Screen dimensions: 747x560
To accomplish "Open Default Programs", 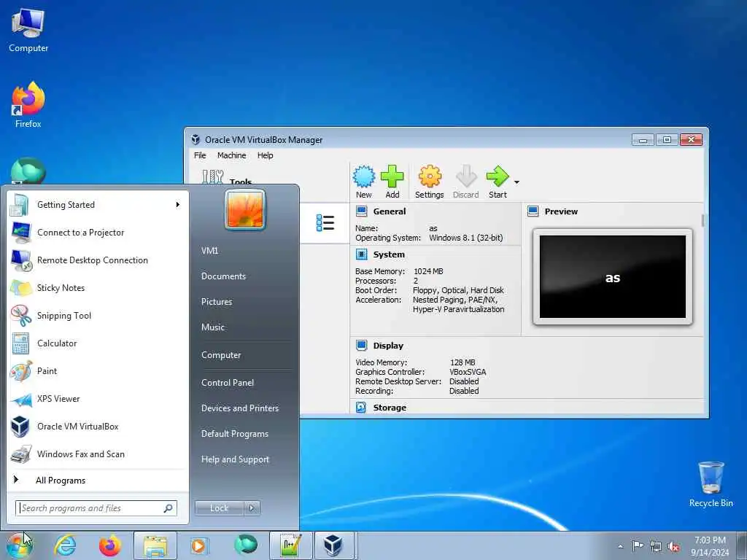I will pyautogui.click(x=235, y=434).
